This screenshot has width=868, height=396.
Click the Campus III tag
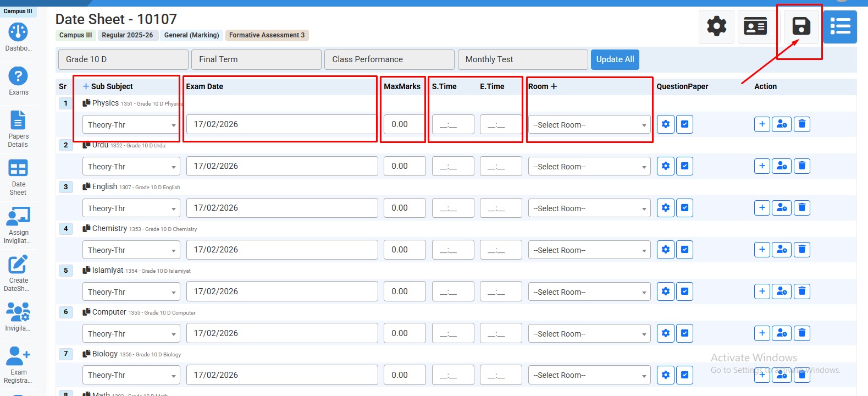click(76, 35)
